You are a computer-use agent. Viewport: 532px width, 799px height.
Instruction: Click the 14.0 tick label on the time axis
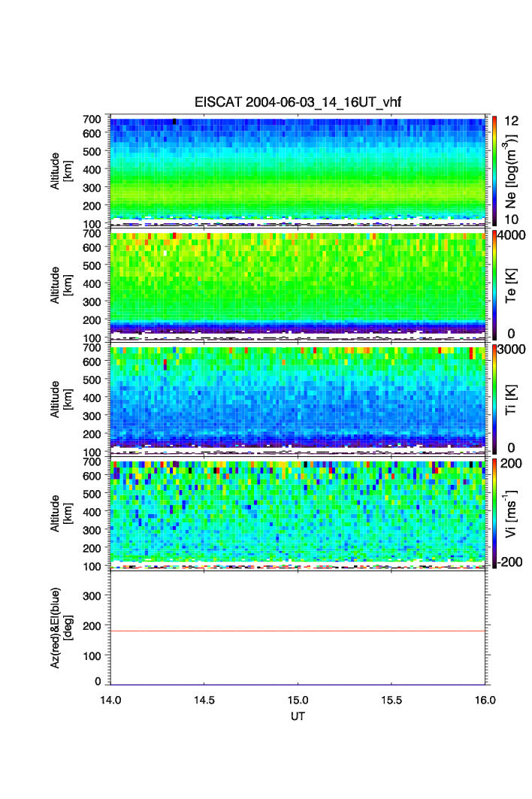tap(110, 700)
